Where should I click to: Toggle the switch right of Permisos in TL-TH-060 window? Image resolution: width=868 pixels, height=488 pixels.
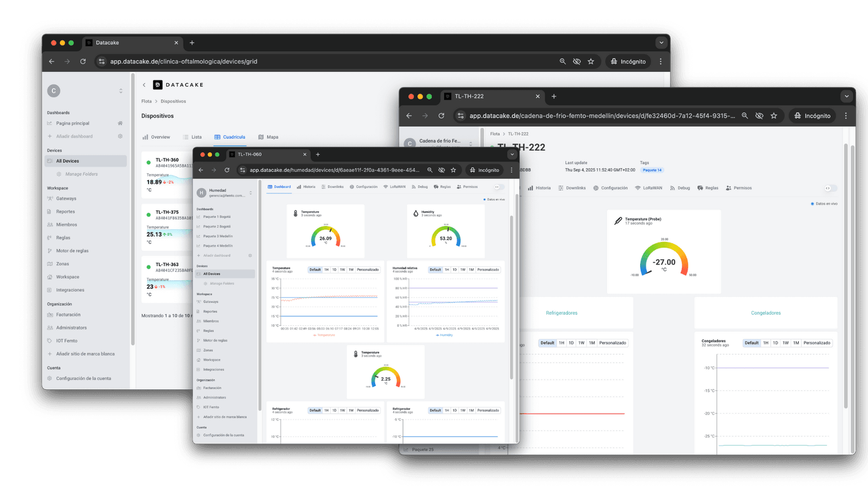(499, 187)
